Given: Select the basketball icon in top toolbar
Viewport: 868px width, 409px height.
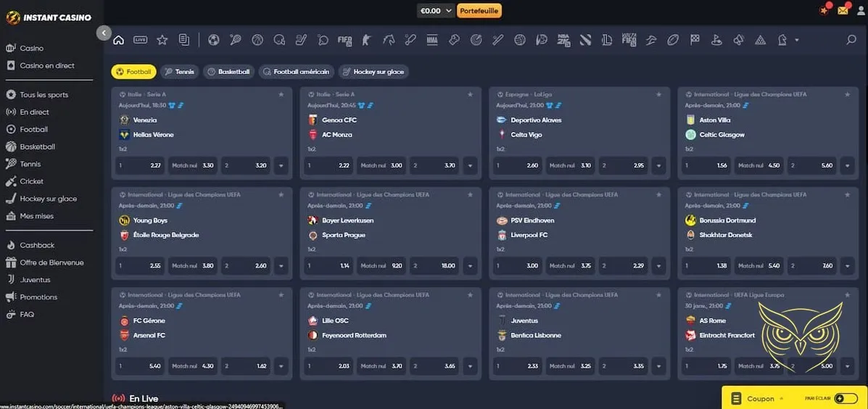Looking at the screenshot, I should coord(257,40).
